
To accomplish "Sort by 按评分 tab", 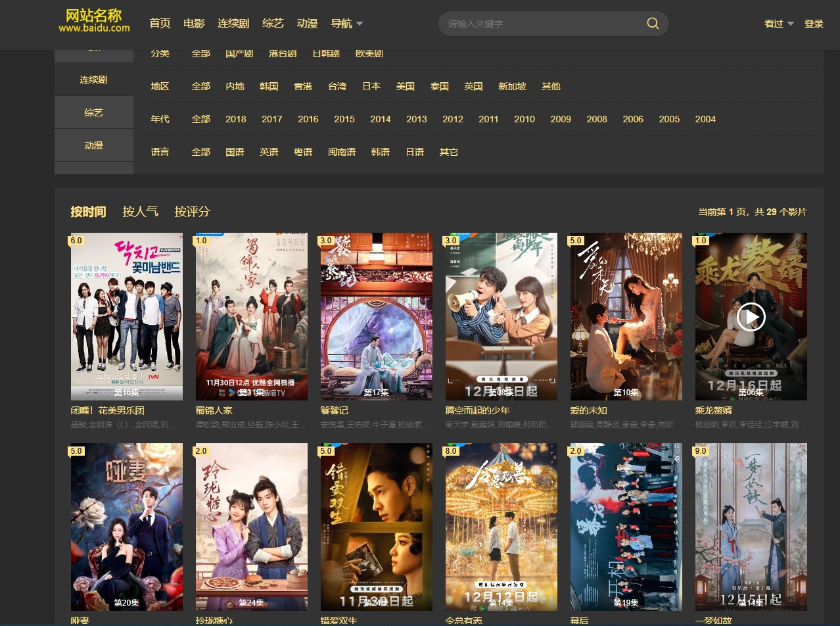I will tap(192, 212).
